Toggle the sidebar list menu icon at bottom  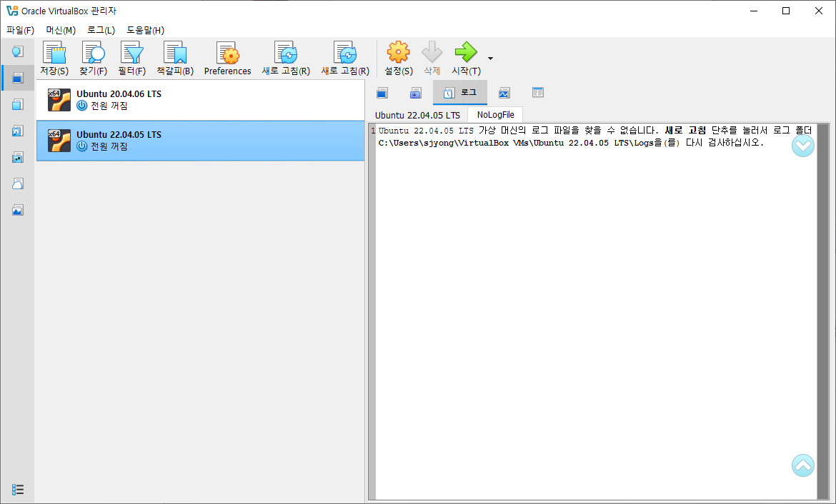click(x=18, y=489)
